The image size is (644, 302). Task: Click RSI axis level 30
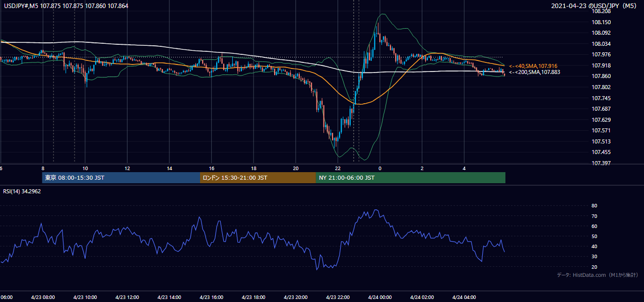click(x=595, y=257)
